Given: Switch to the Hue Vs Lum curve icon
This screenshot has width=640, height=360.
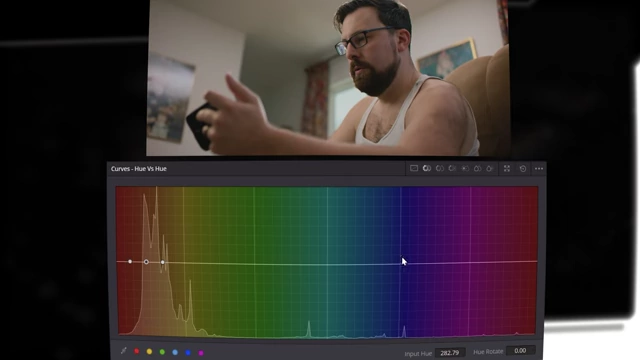Looking at the screenshot, I should [452, 168].
